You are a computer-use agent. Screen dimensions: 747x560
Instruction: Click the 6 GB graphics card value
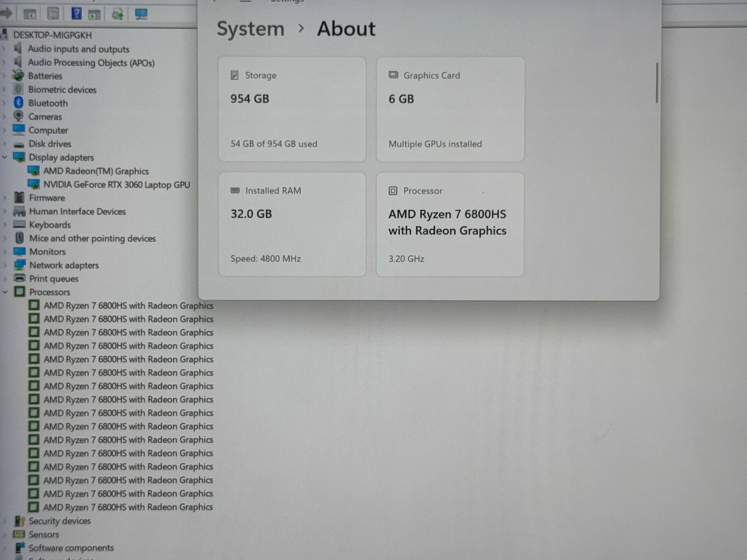401,99
